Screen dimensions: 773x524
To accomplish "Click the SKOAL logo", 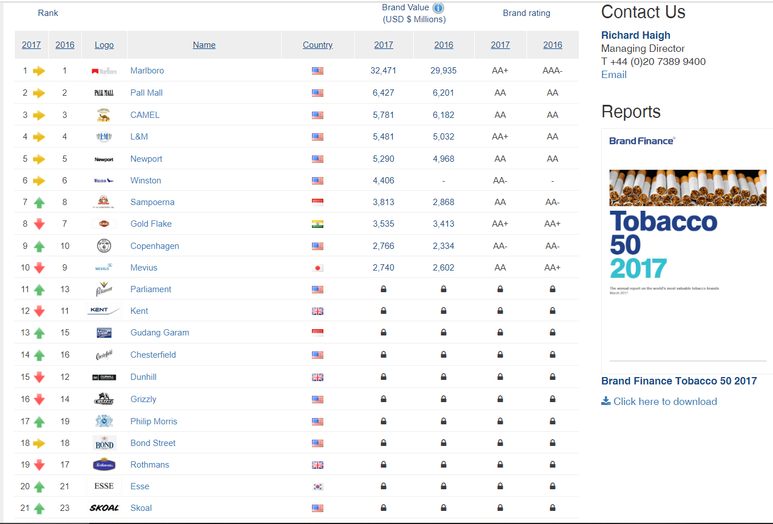I will [104, 508].
